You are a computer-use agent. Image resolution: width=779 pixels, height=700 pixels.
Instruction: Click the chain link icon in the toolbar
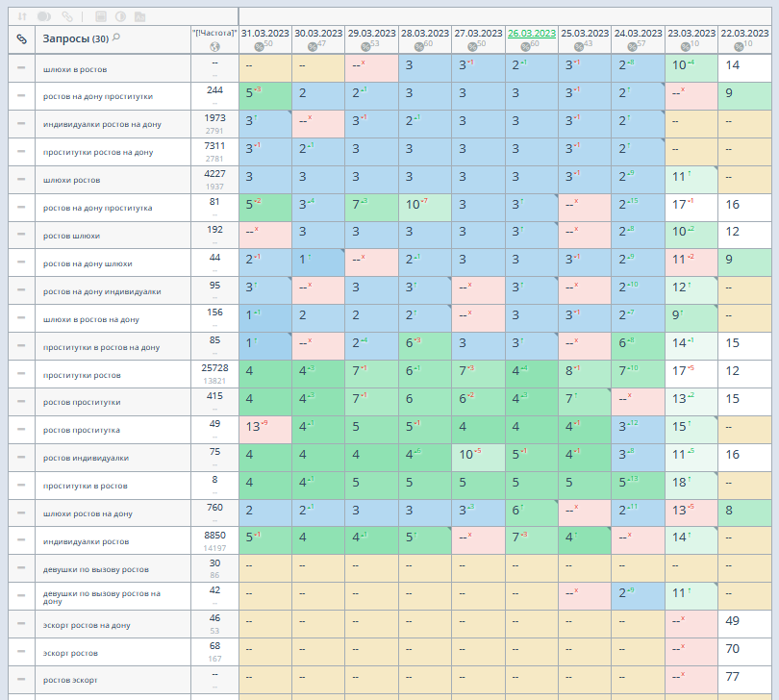(x=67, y=16)
